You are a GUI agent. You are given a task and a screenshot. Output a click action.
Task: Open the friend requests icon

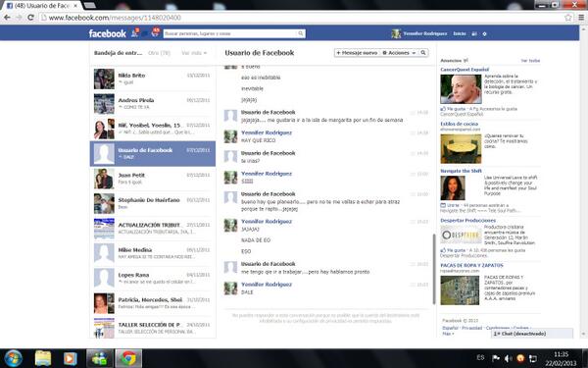click(134, 33)
